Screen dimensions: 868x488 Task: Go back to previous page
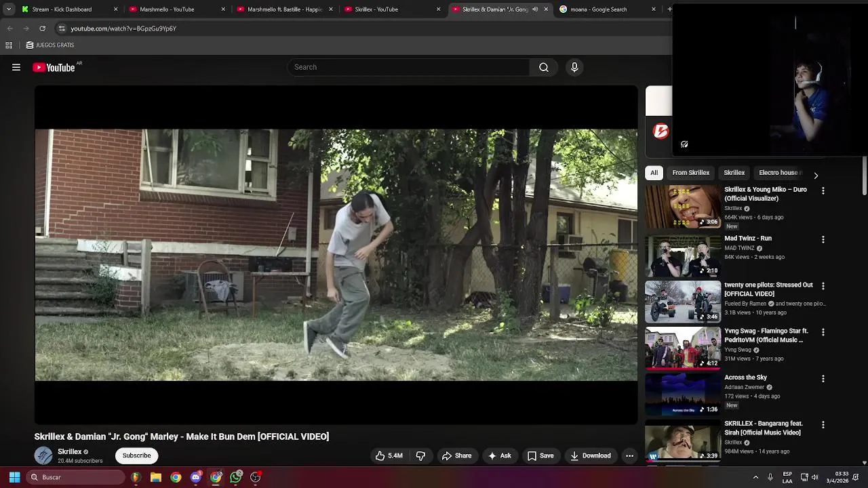(9, 28)
